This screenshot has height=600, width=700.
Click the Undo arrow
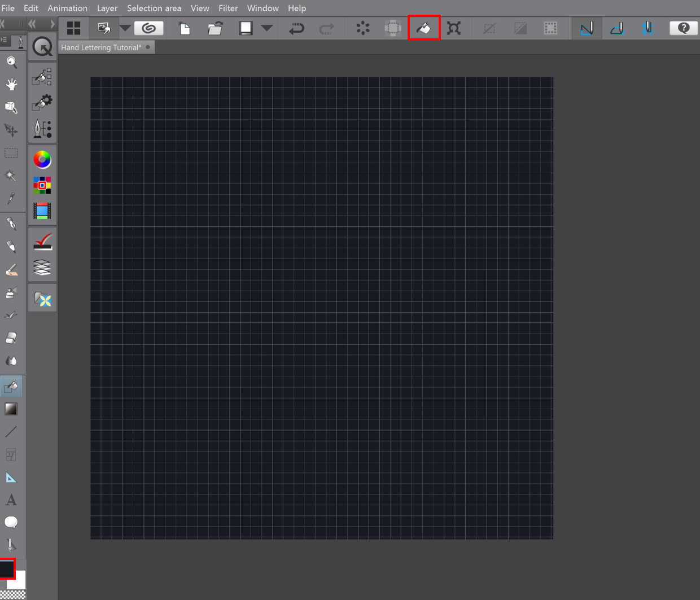[x=296, y=28]
